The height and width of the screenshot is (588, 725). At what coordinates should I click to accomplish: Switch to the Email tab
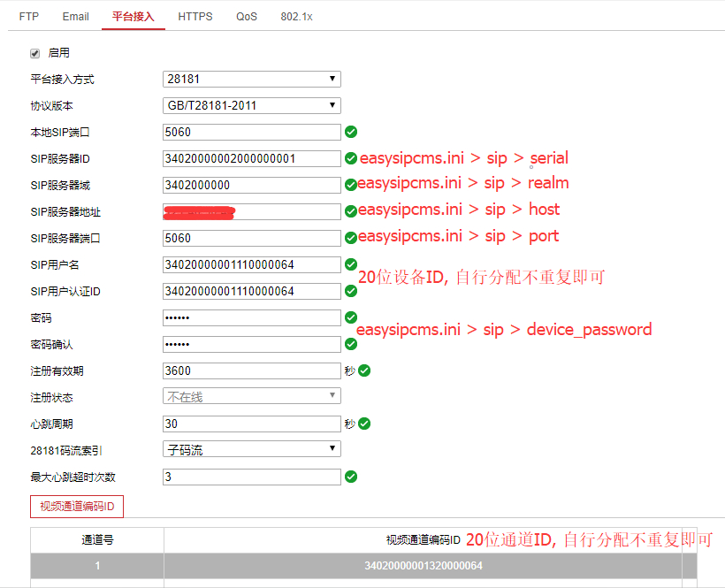pyautogui.click(x=75, y=16)
